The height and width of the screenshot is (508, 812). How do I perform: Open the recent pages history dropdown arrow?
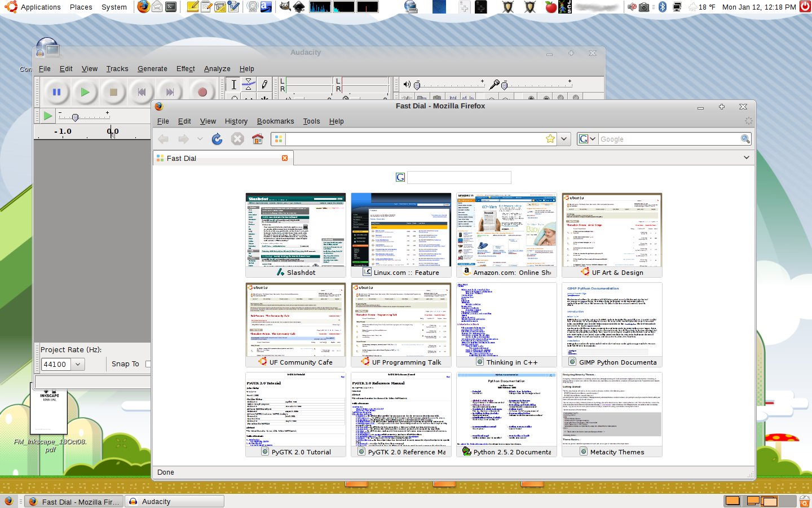200,139
